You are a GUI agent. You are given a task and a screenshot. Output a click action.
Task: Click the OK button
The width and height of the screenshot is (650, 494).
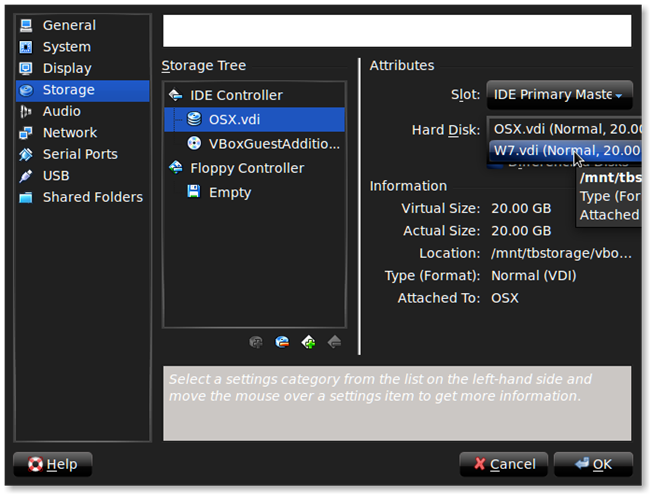click(x=593, y=465)
